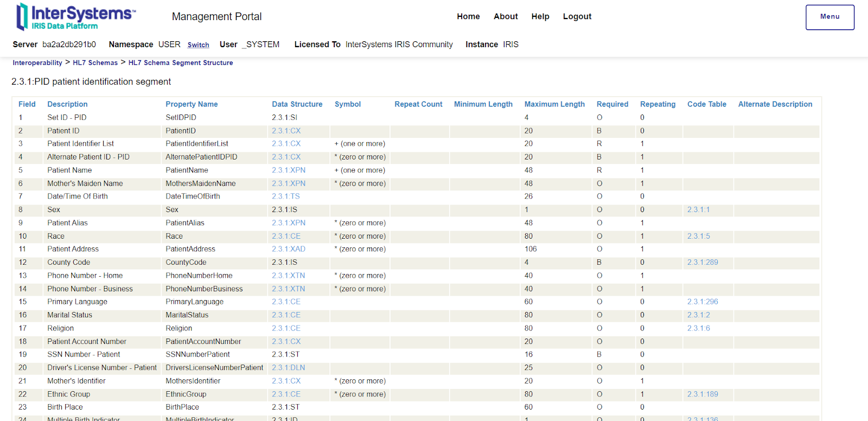The width and height of the screenshot is (868, 421).
Task: Open 2.3.1:CE data structure in Religion row
Action: pyautogui.click(x=286, y=328)
